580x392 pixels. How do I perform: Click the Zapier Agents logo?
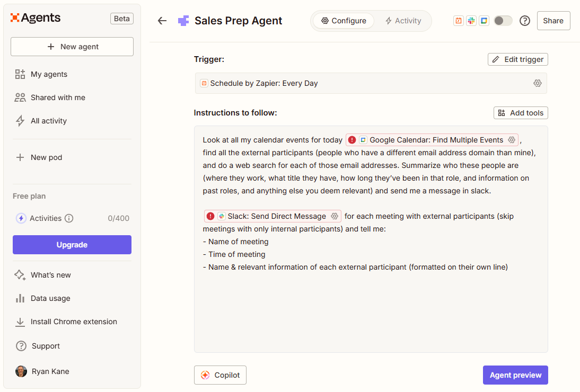pos(36,17)
